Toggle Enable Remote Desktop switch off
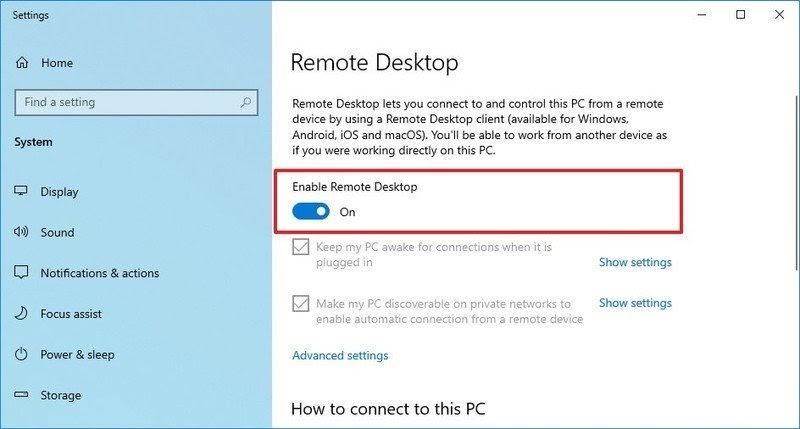This screenshot has width=800, height=429. [x=311, y=212]
